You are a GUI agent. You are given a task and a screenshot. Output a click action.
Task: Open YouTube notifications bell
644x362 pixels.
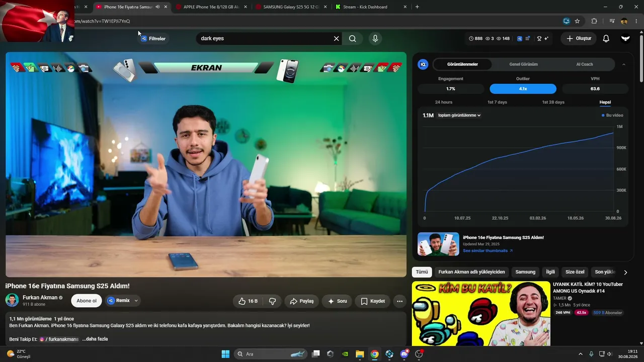[606, 39]
